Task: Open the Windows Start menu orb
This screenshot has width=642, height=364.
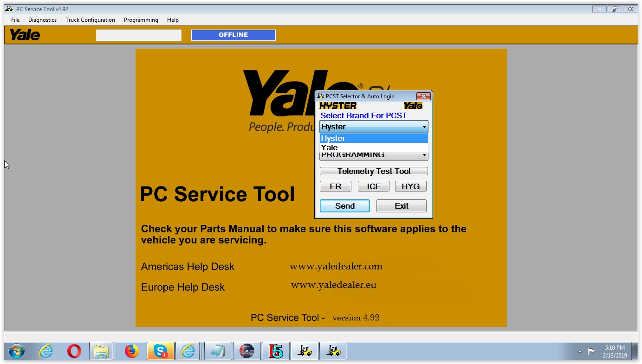Action: (16, 351)
